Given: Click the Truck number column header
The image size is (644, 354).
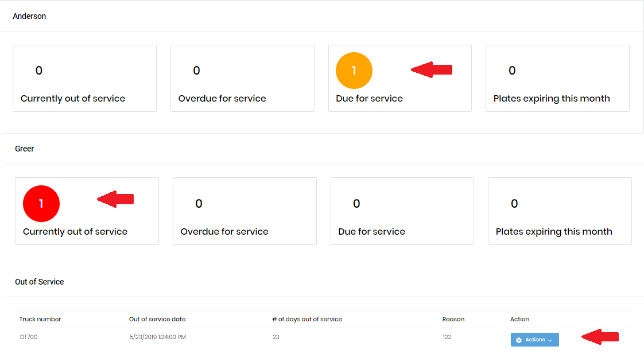Looking at the screenshot, I should click(40, 319).
